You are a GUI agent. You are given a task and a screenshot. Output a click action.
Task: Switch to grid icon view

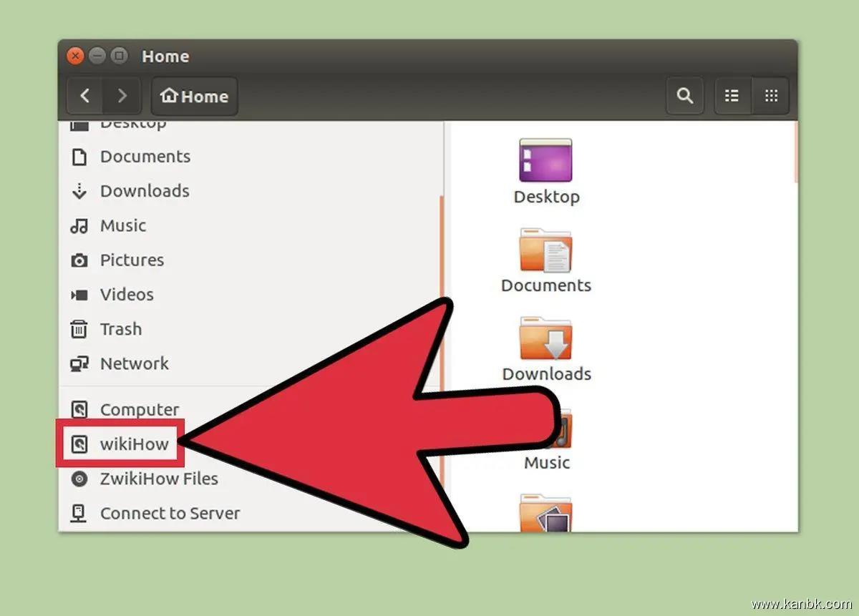771,96
